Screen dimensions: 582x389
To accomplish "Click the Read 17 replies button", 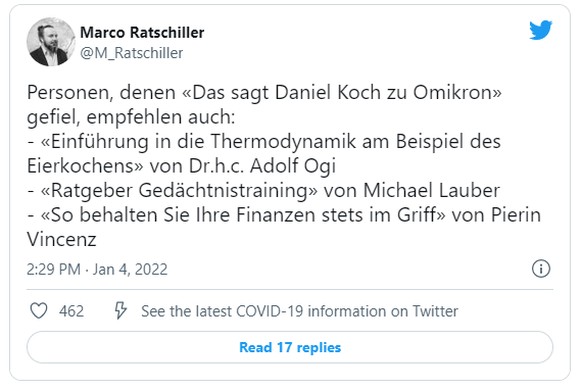I will 290,347.
